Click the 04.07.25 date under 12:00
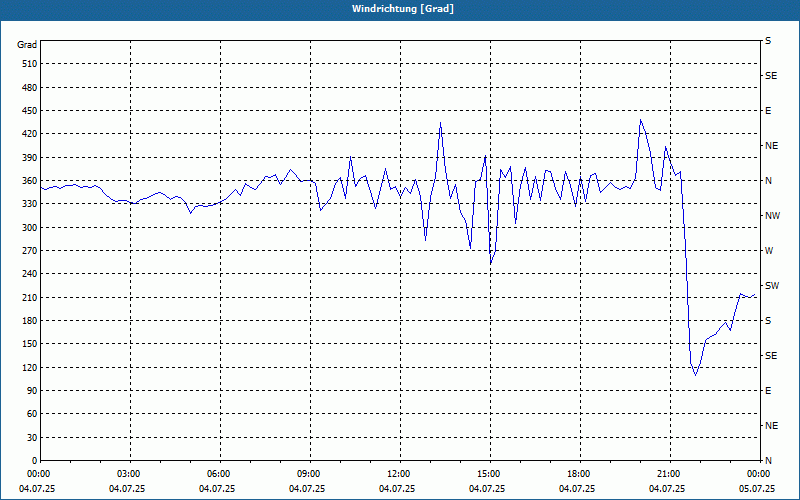 coord(397,489)
